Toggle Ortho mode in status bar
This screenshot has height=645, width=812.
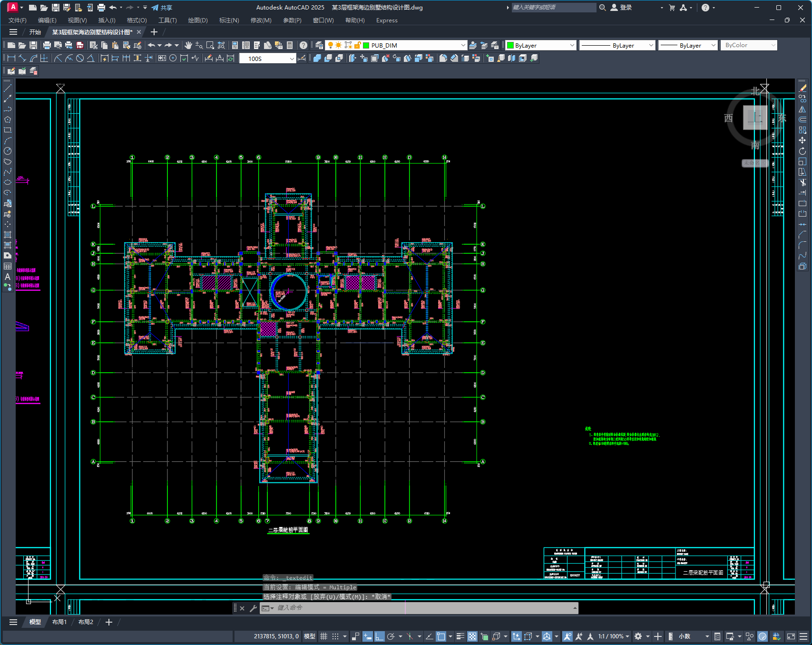[x=379, y=636]
